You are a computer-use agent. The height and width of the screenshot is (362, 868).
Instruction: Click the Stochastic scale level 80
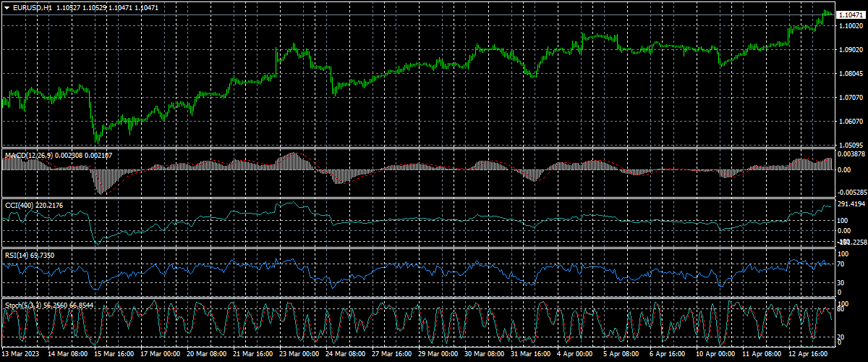coord(841,310)
